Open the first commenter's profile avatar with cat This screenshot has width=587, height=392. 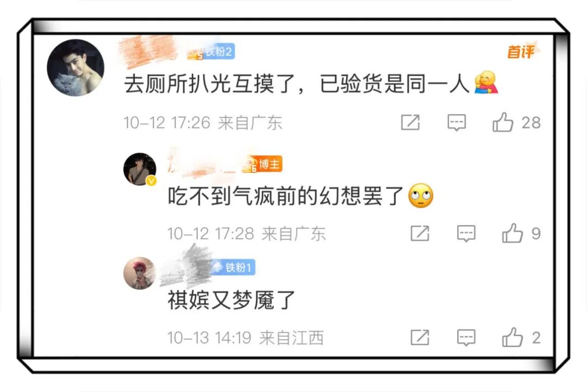coord(76,68)
